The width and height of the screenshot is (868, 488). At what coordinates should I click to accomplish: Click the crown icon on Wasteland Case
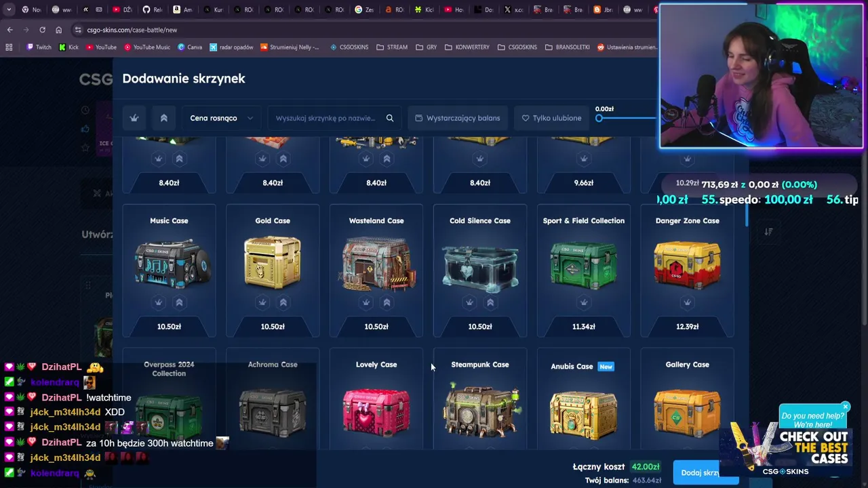pyautogui.click(x=366, y=302)
